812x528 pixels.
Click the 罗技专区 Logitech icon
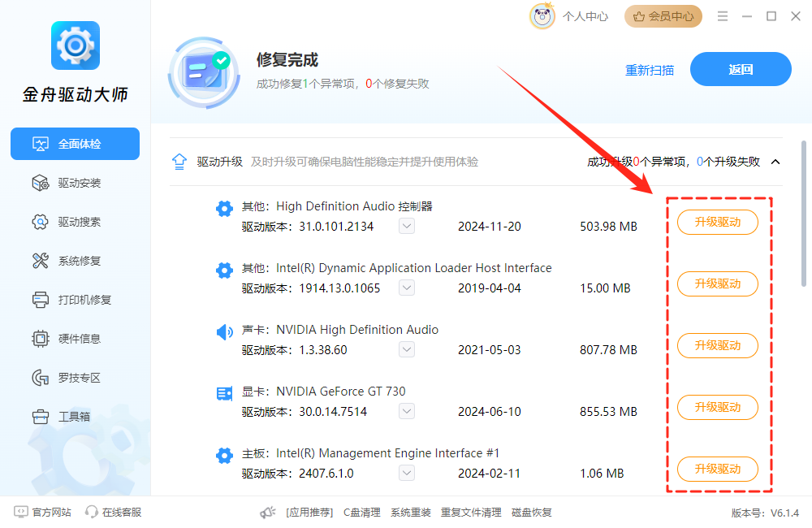(41, 378)
